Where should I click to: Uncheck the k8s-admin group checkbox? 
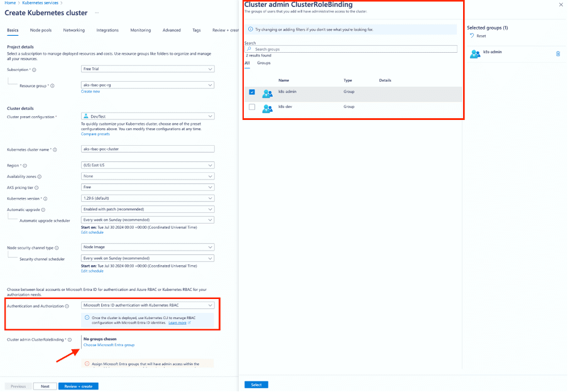point(252,92)
